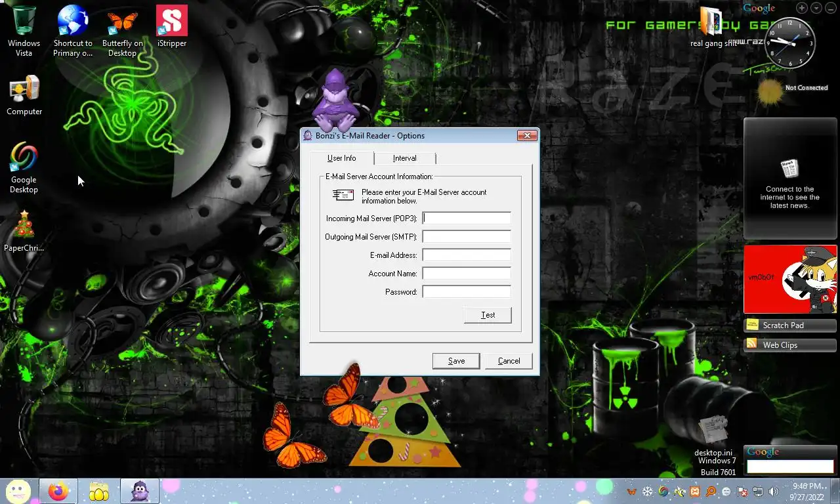This screenshot has height=504, width=840.
Task: Click the fox cartoon photo gadget
Action: [790, 280]
